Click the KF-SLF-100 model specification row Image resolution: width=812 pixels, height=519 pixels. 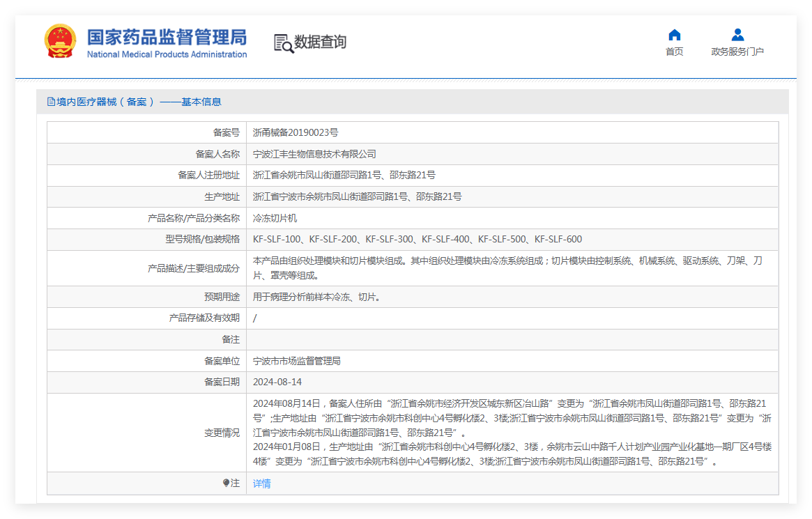click(417, 239)
